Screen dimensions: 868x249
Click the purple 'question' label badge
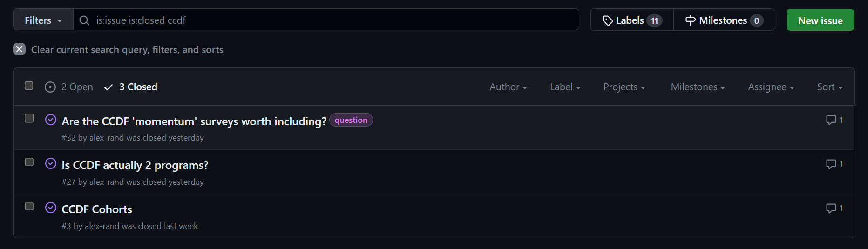[x=351, y=120]
